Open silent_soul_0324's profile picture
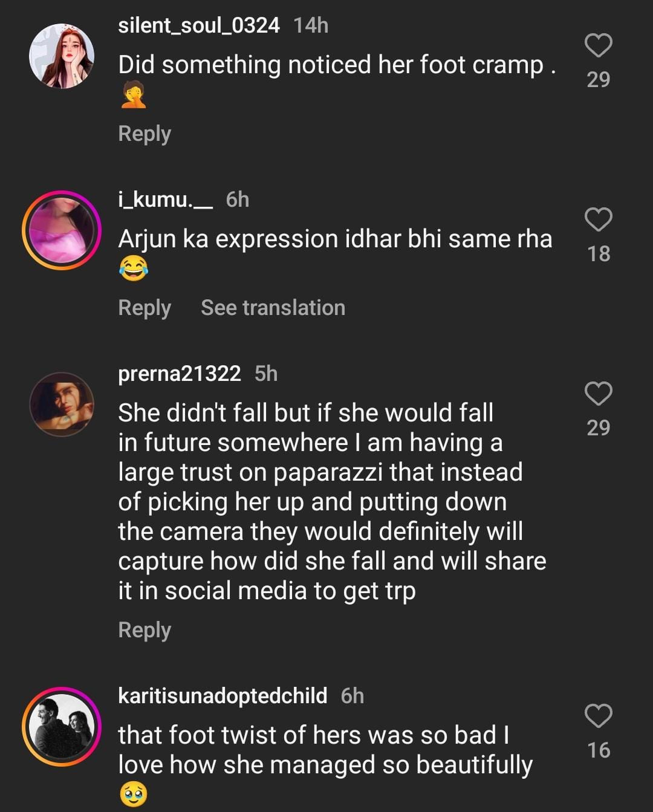The image size is (653, 812). pyautogui.click(x=62, y=56)
